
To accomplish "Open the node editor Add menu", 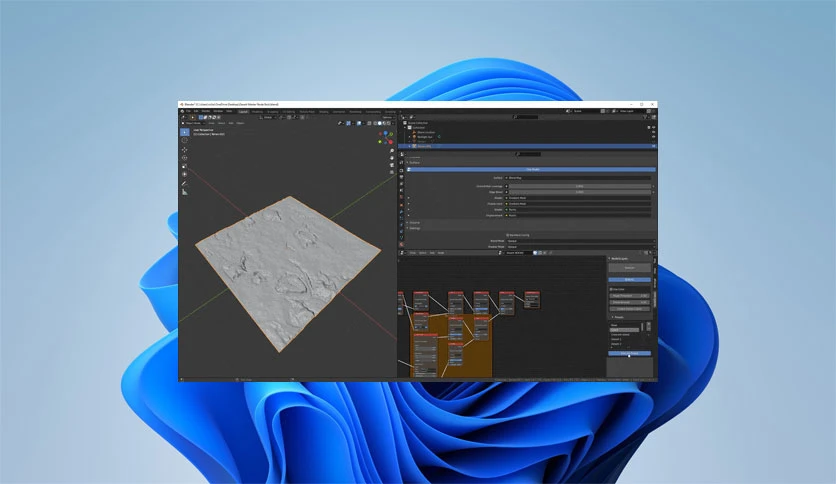I will tap(432, 253).
